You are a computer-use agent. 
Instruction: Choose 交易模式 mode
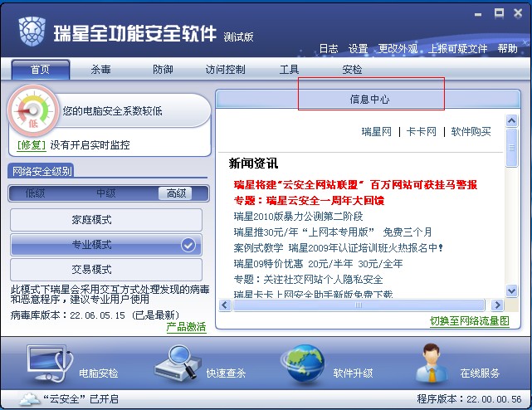pyautogui.click(x=106, y=270)
